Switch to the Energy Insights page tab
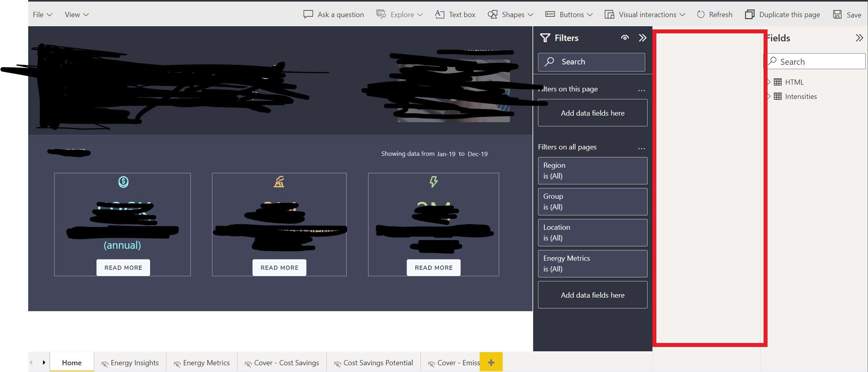Viewport: 868px width, 372px height. click(x=130, y=363)
